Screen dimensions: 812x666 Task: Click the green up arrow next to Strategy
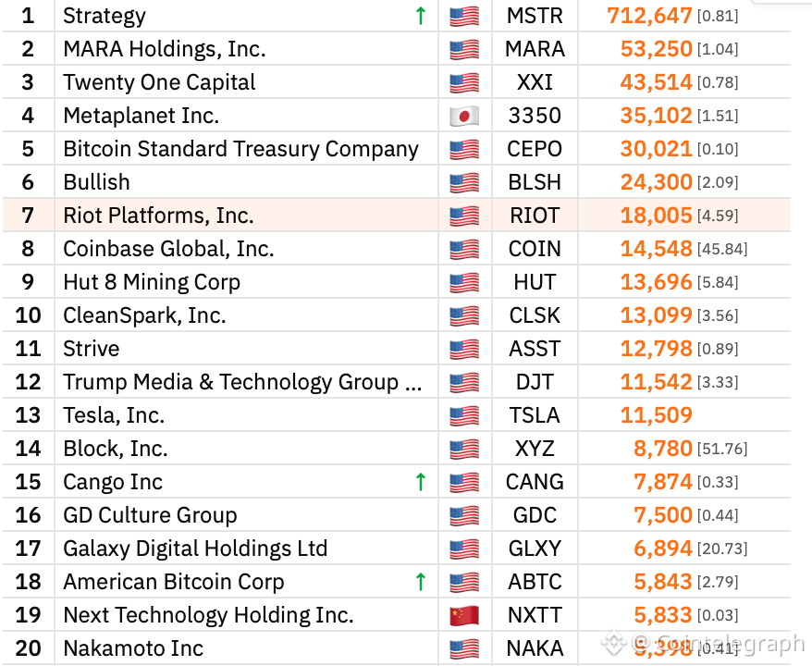pos(421,16)
